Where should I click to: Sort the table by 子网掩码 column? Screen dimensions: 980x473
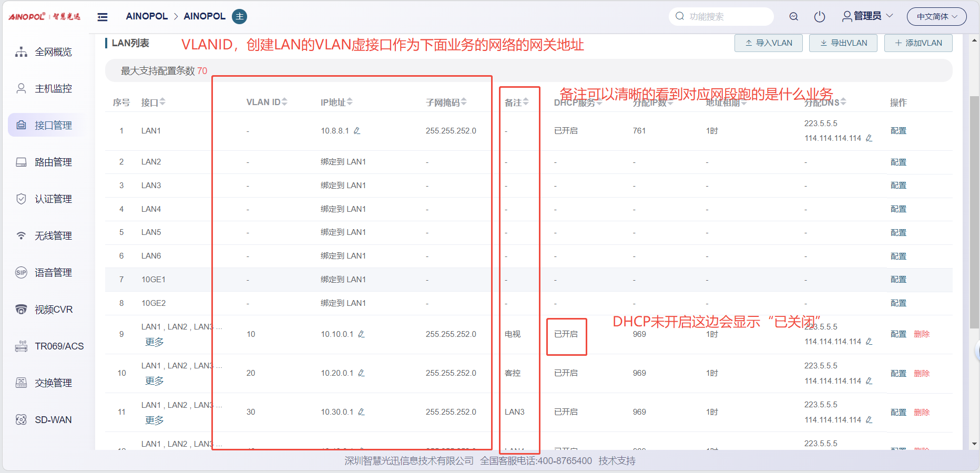click(464, 102)
